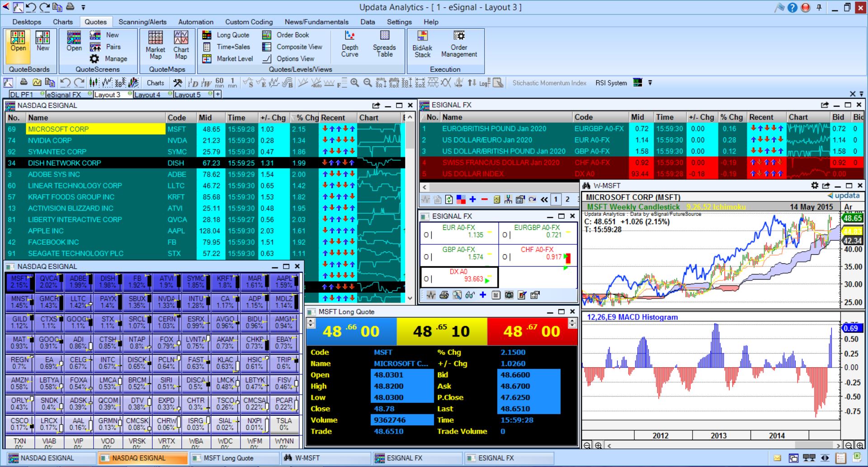Image resolution: width=868 pixels, height=467 pixels.
Task: Open the Depth Curve tool
Action: point(349,44)
